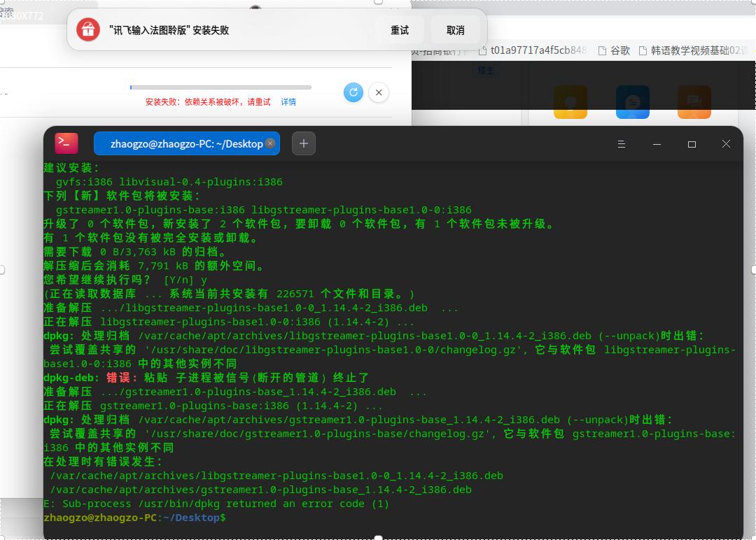Click the blue retry install icon
756x540 pixels.
(x=353, y=92)
